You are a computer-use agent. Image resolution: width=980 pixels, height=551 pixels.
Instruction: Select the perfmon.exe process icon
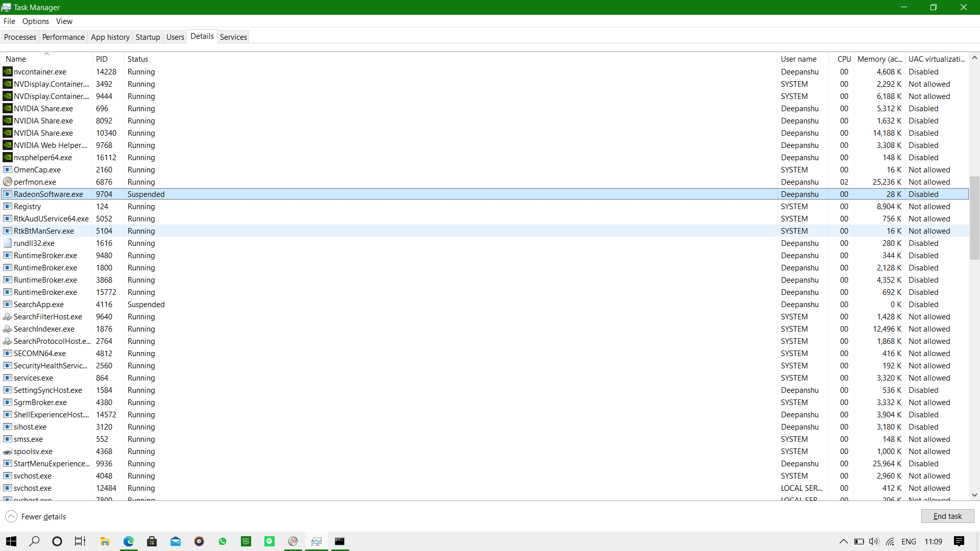7,182
